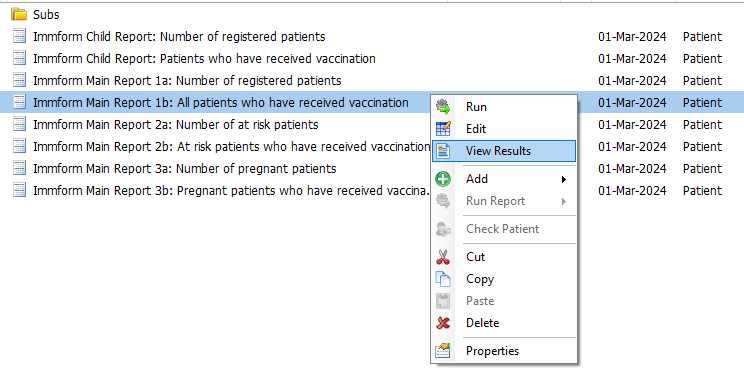Select Immform Main Report 1a row
The image size is (744, 384).
click(372, 81)
